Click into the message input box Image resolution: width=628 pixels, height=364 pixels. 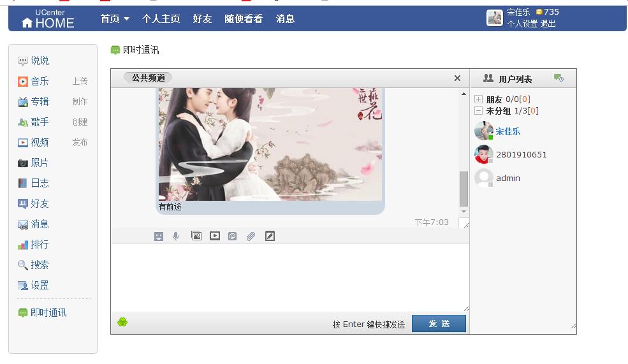(x=290, y=277)
